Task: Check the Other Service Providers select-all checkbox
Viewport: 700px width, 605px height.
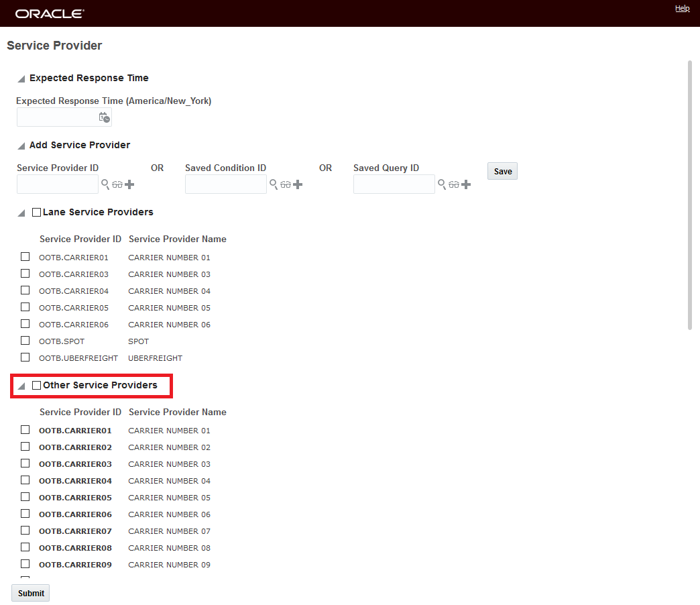Action: click(37, 385)
